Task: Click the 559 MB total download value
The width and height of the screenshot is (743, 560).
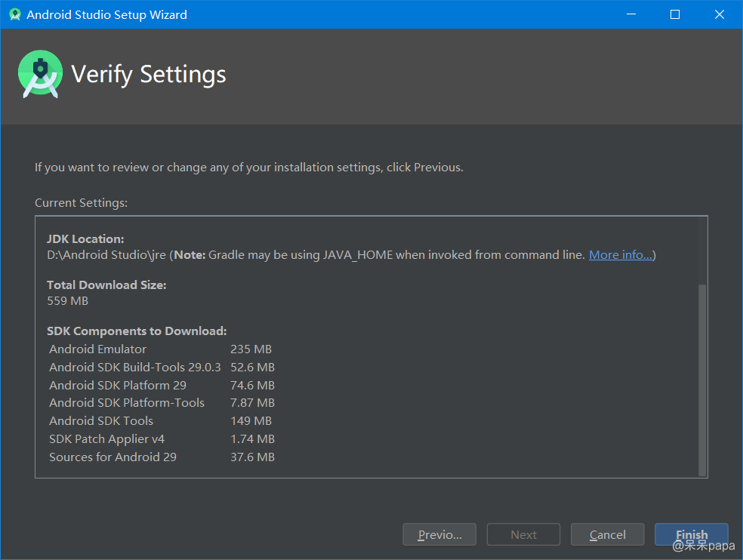Action: pyautogui.click(x=68, y=301)
